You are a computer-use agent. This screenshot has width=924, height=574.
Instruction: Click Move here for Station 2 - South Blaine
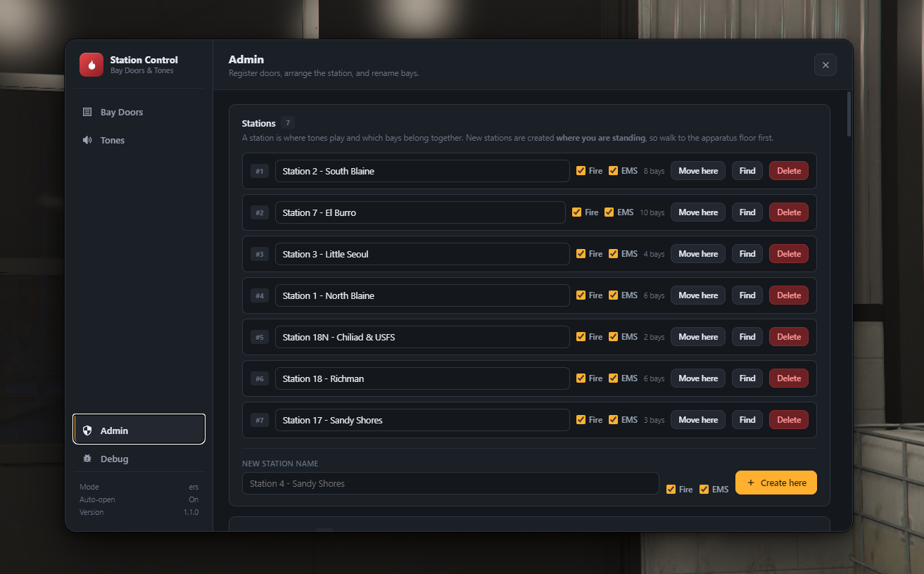coord(698,171)
